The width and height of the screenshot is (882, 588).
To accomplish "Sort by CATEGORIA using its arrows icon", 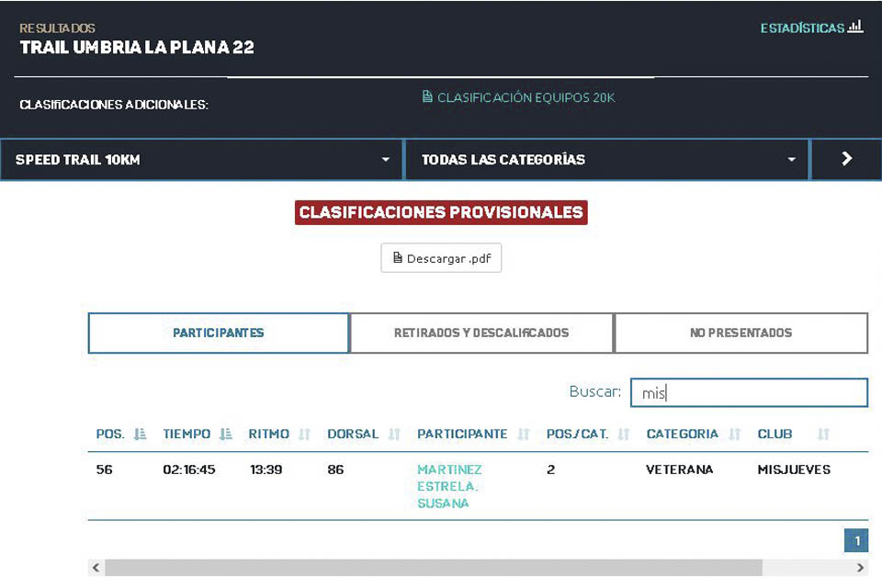I will 734,435.
